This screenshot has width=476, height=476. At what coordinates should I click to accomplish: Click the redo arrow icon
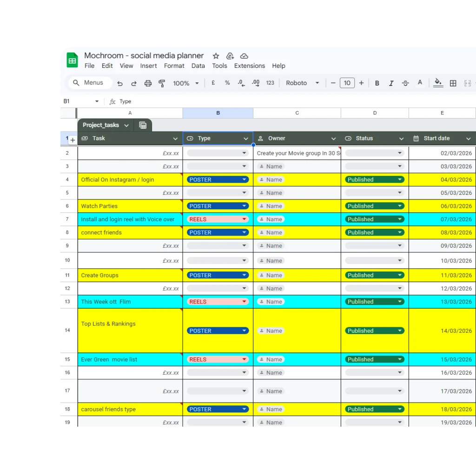click(x=134, y=83)
